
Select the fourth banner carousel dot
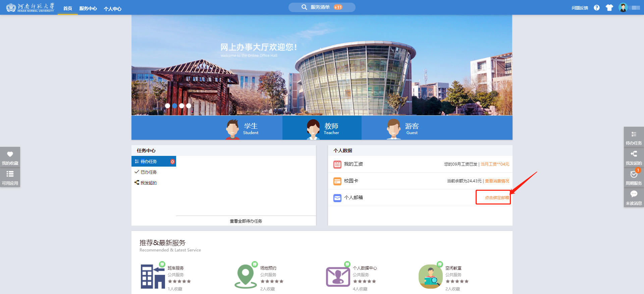point(189,106)
